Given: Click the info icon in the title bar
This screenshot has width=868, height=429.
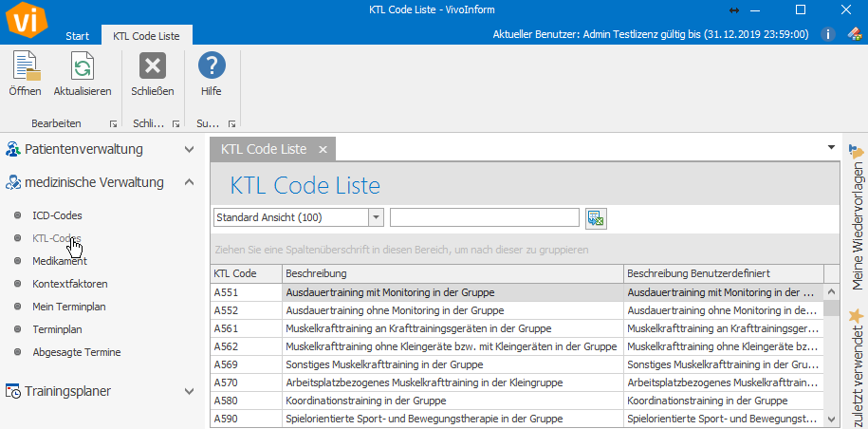Looking at the screenshot, I should click(827, 34).
